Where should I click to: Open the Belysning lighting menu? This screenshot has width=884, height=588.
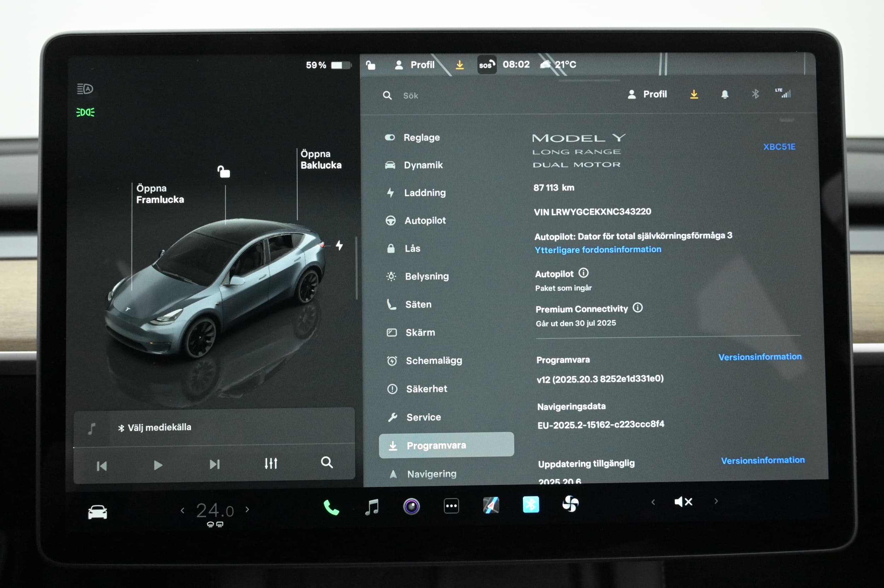click(418, 276)
